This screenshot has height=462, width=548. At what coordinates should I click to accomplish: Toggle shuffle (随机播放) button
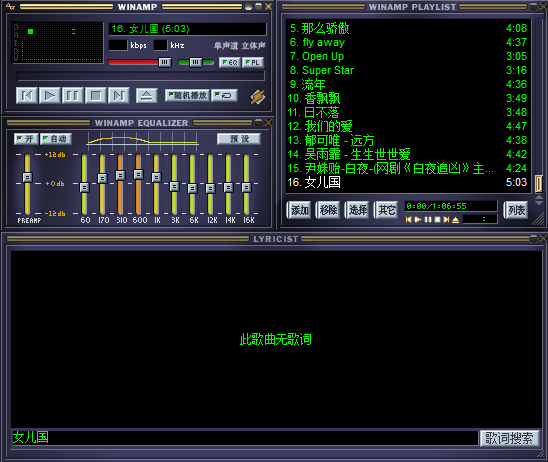point(188,95)
